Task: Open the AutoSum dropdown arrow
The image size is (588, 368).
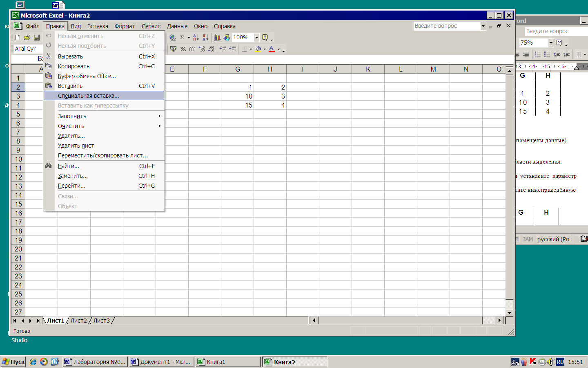Action: pos(189,38)
